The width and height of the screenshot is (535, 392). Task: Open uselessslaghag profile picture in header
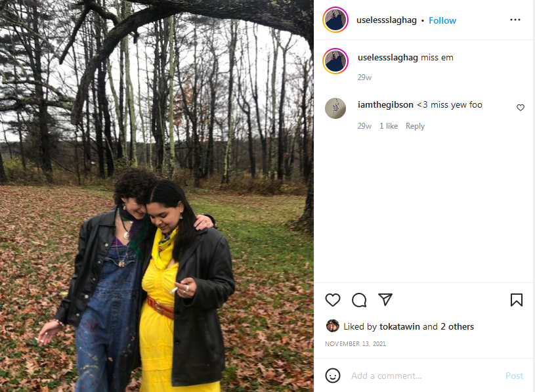pyautogui.click(x=335, y=20)
